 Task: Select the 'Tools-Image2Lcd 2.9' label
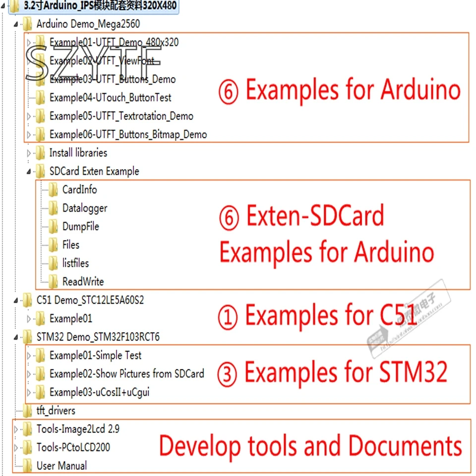pyautogui.click(x=78, y=429)
